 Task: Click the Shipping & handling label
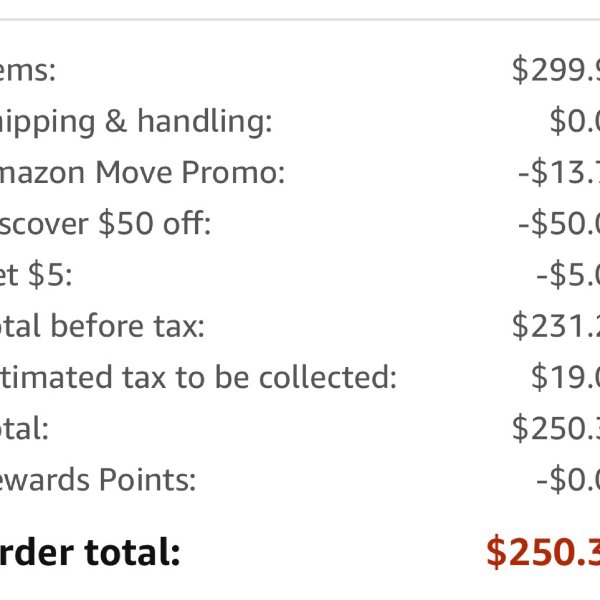pos(136,122)
